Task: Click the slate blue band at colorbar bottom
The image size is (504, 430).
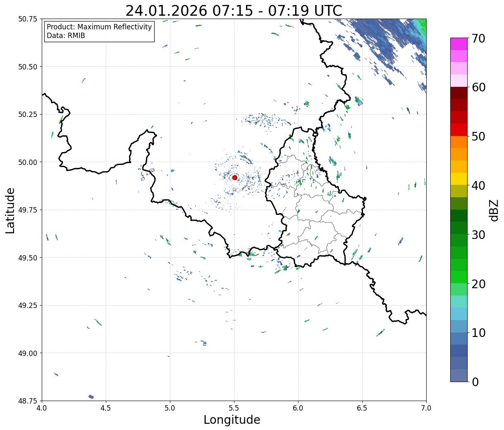Action: (459, 375)
